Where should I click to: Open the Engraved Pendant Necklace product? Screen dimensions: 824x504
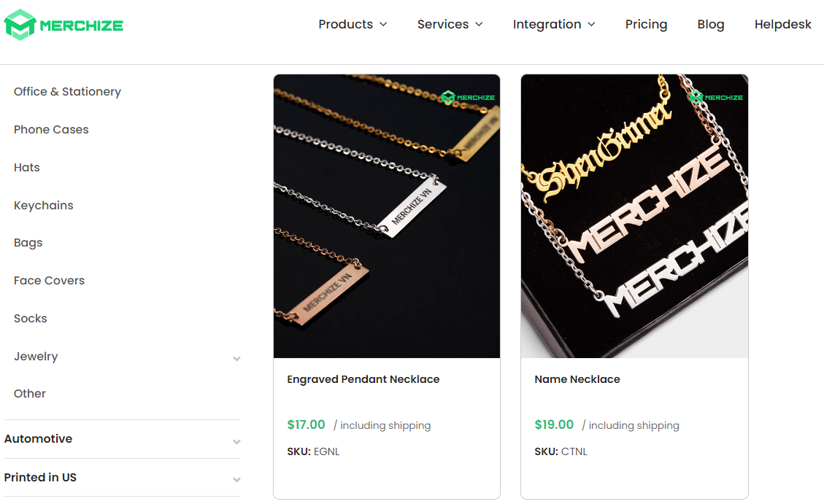pos(363,379)
